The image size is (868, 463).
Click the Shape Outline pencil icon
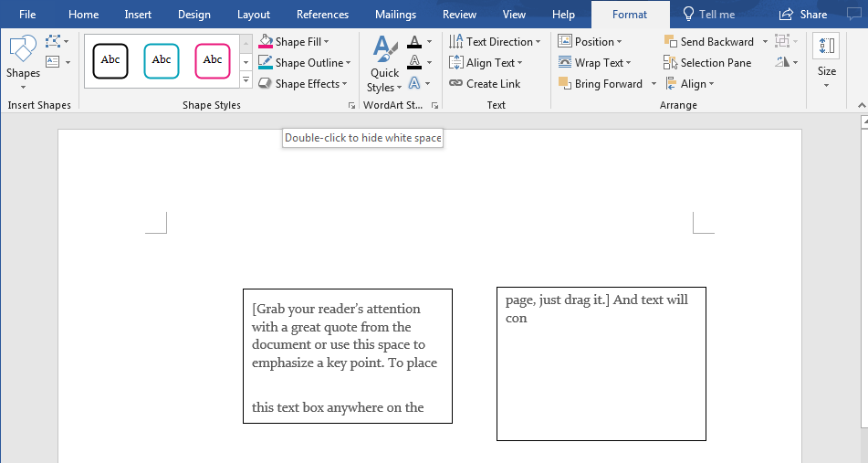pos(266,63)
